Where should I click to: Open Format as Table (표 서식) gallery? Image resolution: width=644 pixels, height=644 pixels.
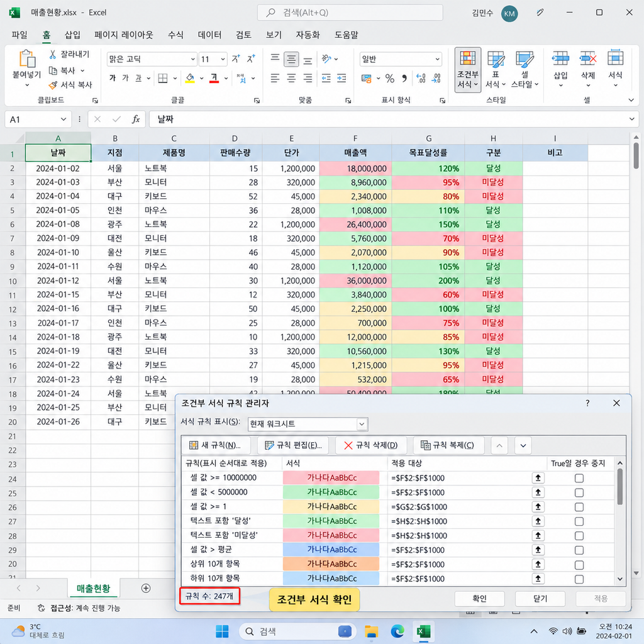coord(496,70)
